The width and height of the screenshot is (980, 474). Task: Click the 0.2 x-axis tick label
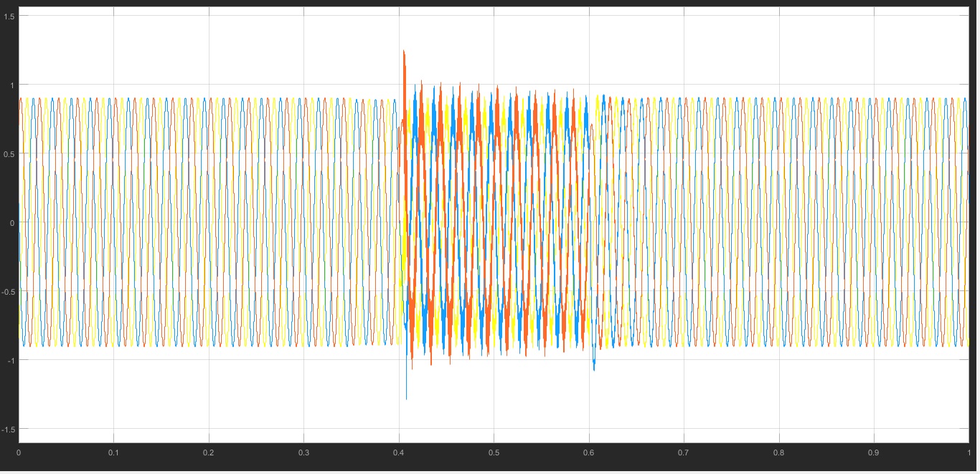[208, 453]
